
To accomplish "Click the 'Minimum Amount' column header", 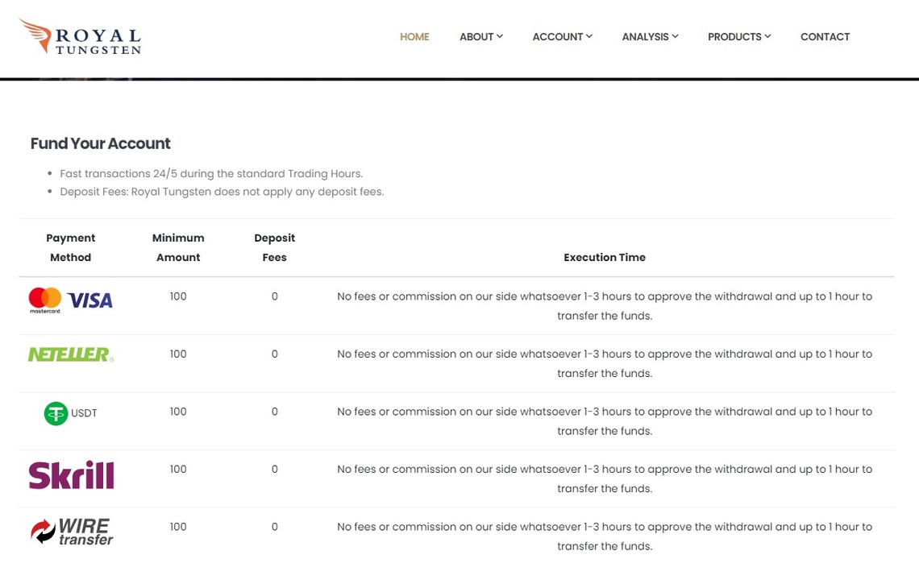I will (x=178, y=248).
